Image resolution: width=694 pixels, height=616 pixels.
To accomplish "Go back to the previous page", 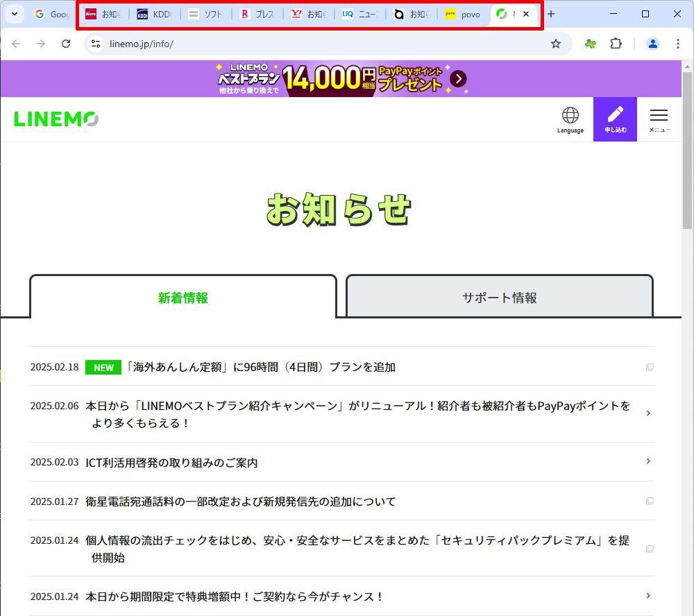I will click(16, 44).
